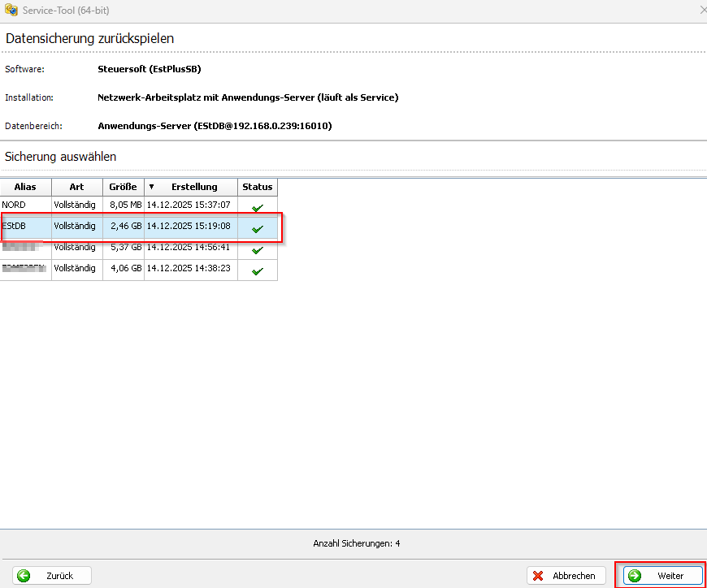707x588 pixels.
Task: Click green checkmark status of NORD backup
Action: [x=258, y=208]
